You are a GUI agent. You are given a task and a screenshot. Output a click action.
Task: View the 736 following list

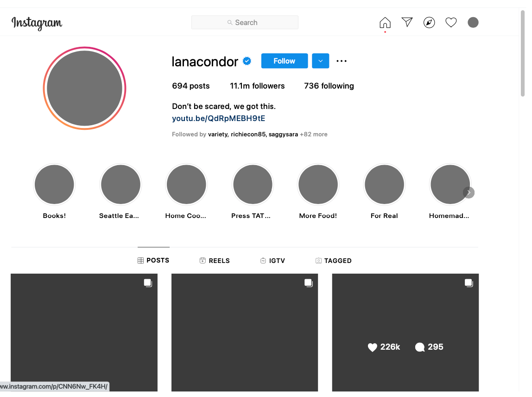point(329,86)
